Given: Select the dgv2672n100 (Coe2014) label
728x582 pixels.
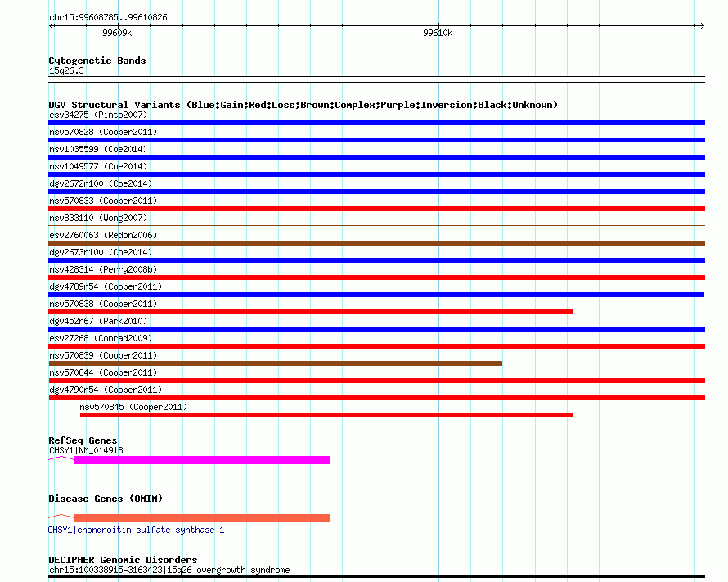Looking at the screenshot, I should [x=101, y=183].
